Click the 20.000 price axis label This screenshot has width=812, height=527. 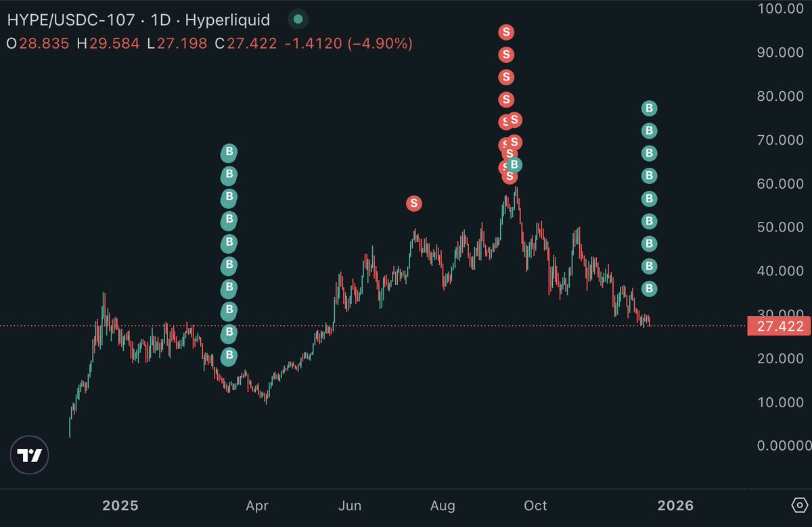click(782, 359)
